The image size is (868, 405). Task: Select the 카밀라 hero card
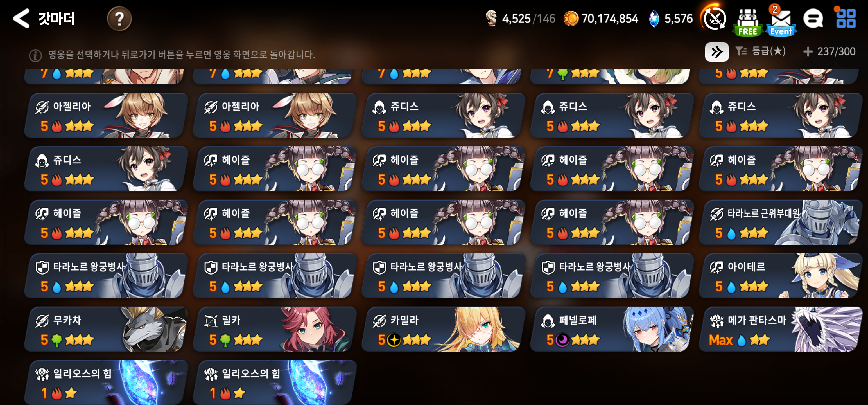(x=443, y=329)
